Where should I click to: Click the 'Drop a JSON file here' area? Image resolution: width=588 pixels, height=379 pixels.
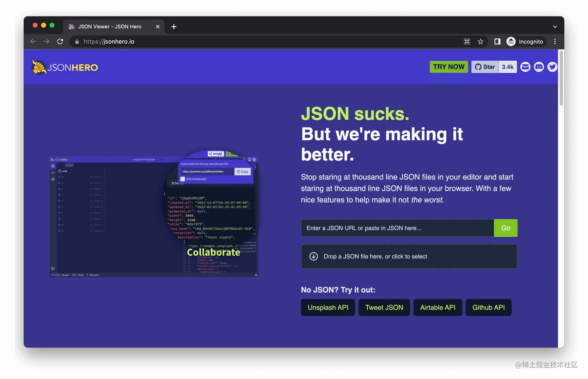point(409,256)
